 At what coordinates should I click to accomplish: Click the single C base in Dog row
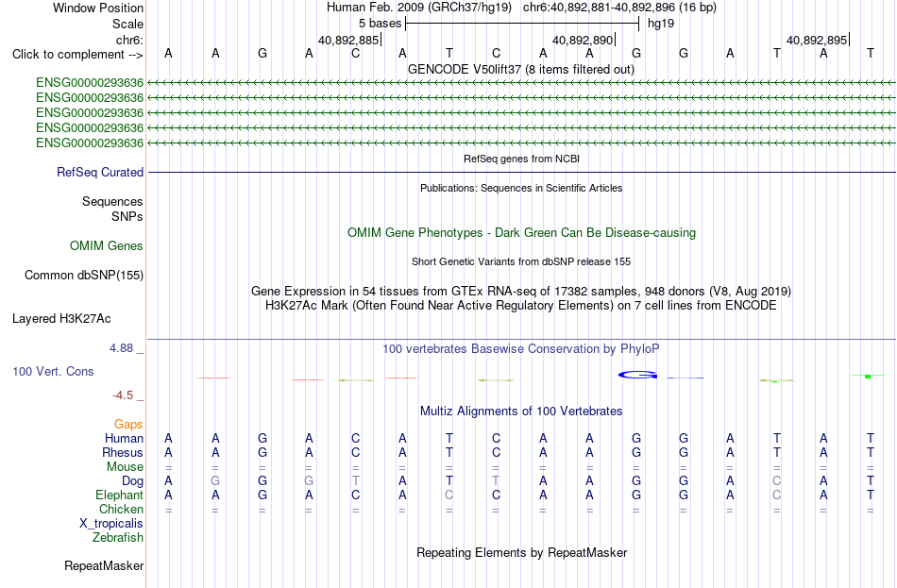click(x=776, y=481)
